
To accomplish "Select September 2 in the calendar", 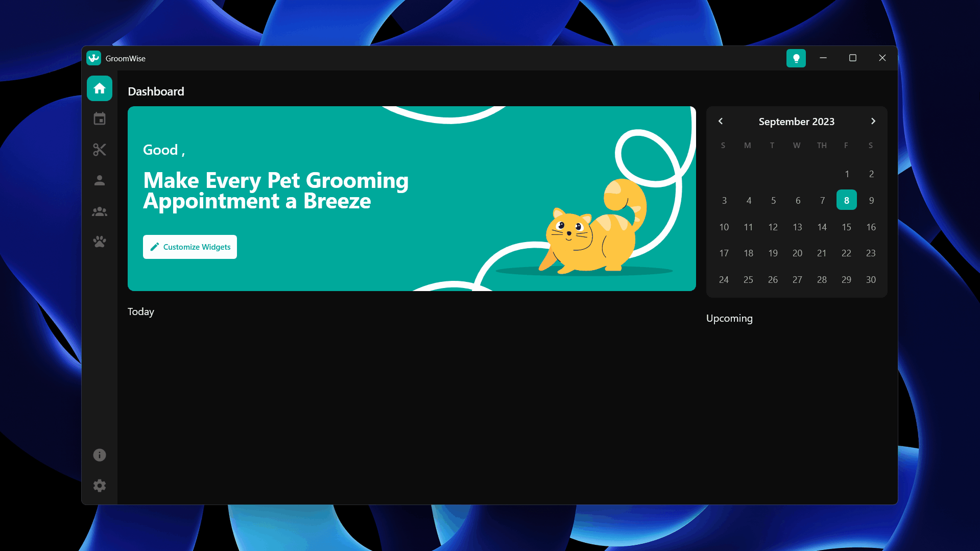I will [871, 174].
